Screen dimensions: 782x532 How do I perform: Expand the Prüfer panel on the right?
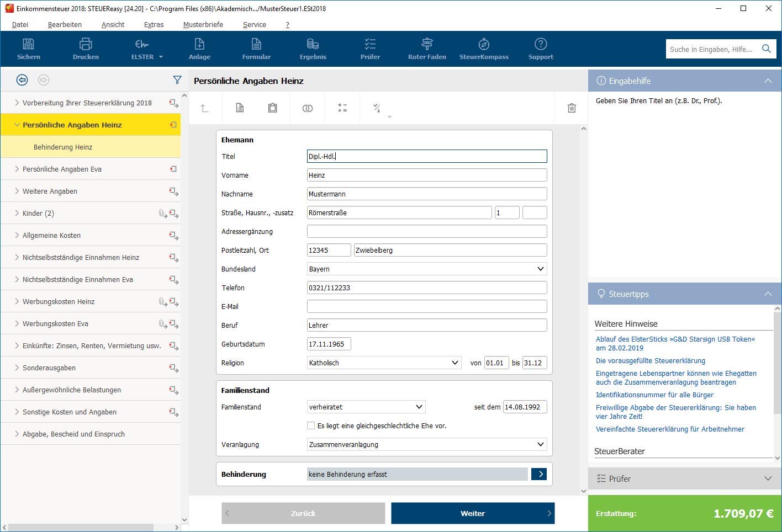point(768,478)
